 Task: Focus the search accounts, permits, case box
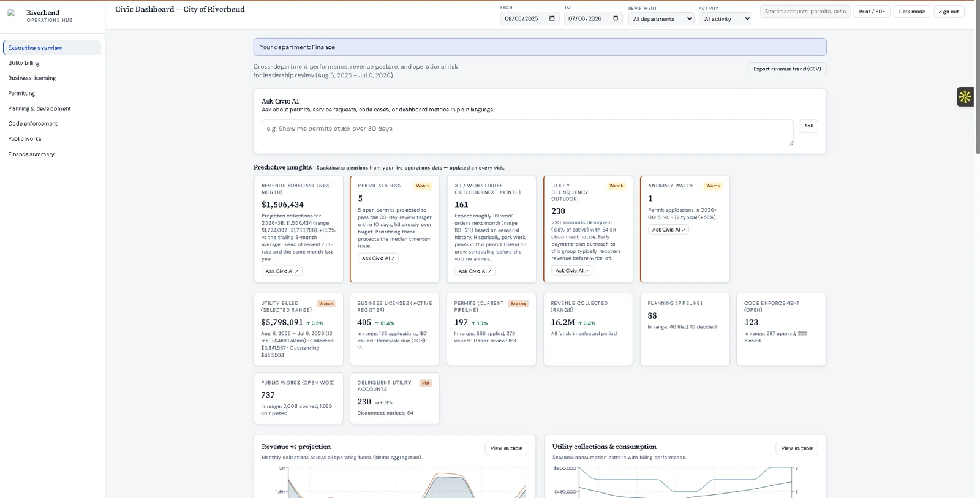(805, 12)
